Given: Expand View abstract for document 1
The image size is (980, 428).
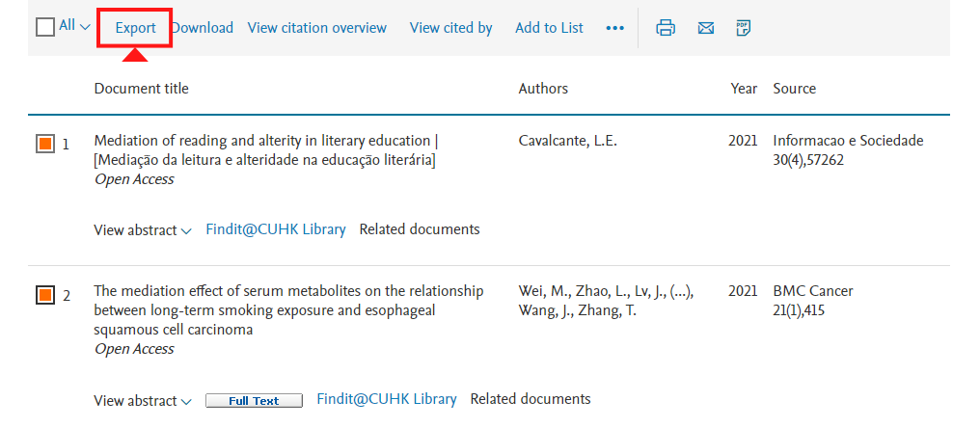Looking at the screenshot, I should 143,230.
